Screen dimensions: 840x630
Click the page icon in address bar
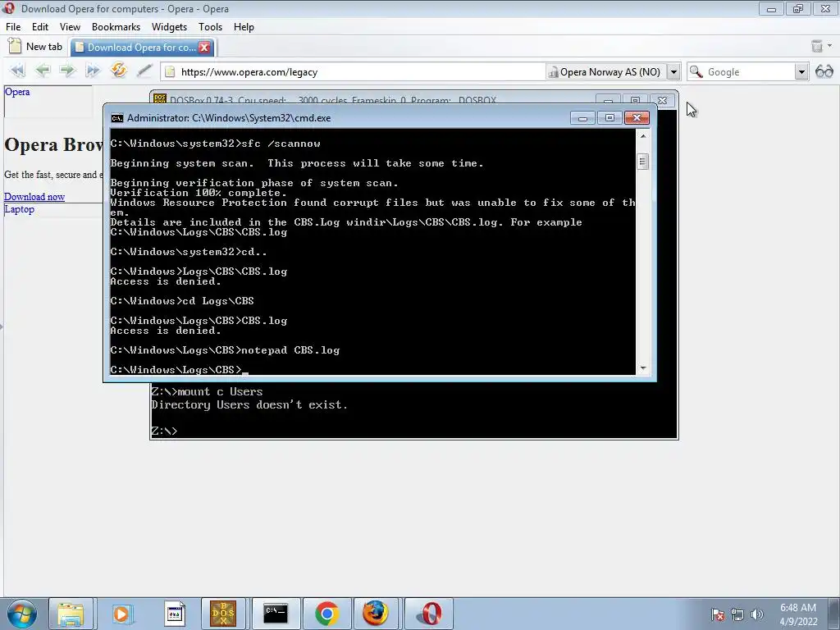[x=170, y=72]
